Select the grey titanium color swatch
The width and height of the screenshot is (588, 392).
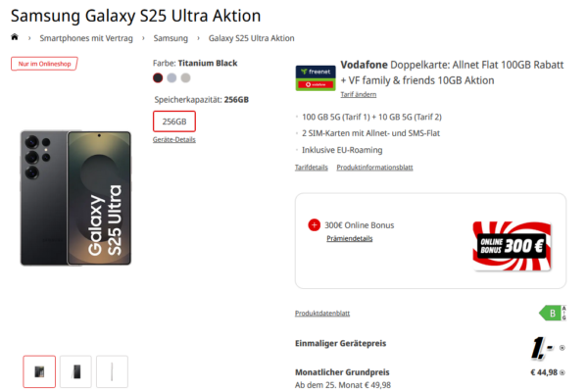click(x=185, y=77)
